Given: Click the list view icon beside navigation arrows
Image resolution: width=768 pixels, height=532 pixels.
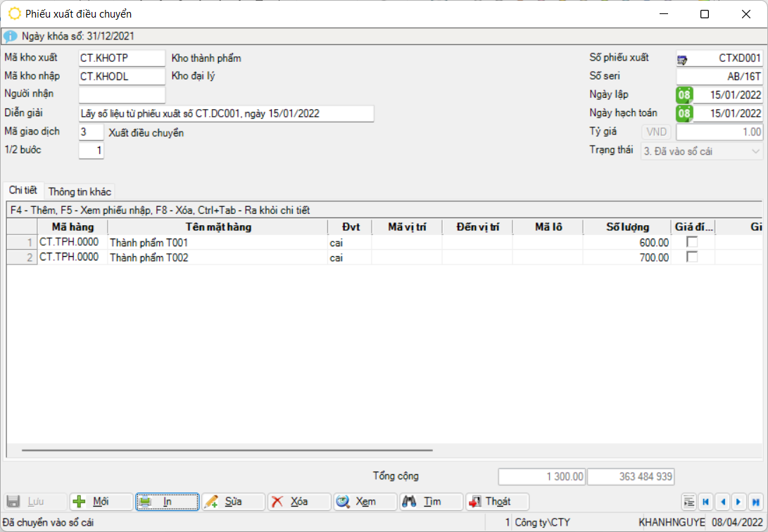Looking at the screenshot, I should click(x=689, y=502).
